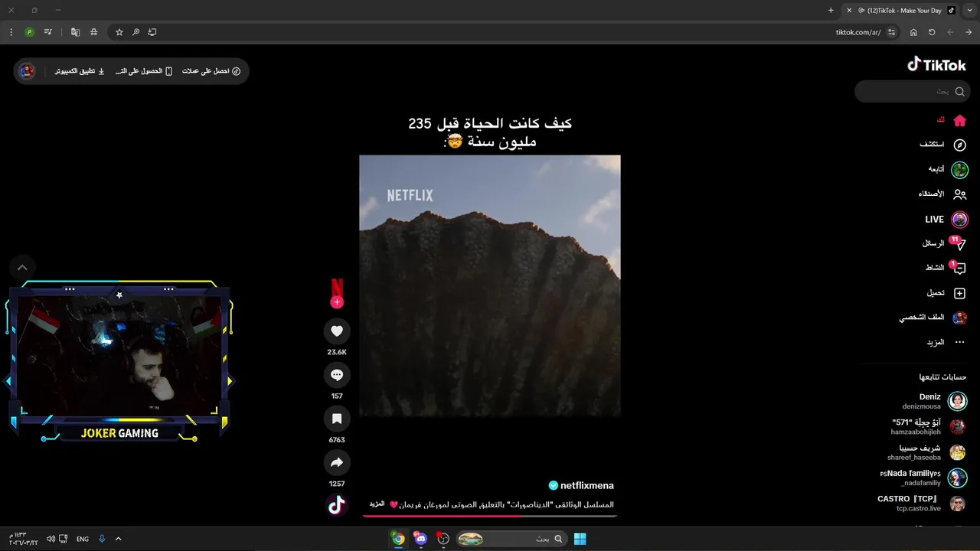
Task: Share the video using the arrow icon
Action: [337, 462]
